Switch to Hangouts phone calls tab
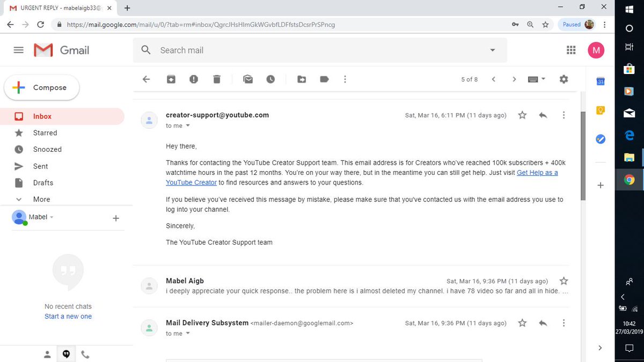The width and height of the screenshot is (644, 362). 85,354
